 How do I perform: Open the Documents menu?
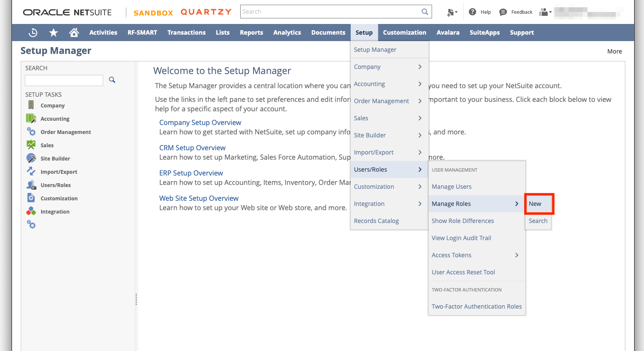328,33
